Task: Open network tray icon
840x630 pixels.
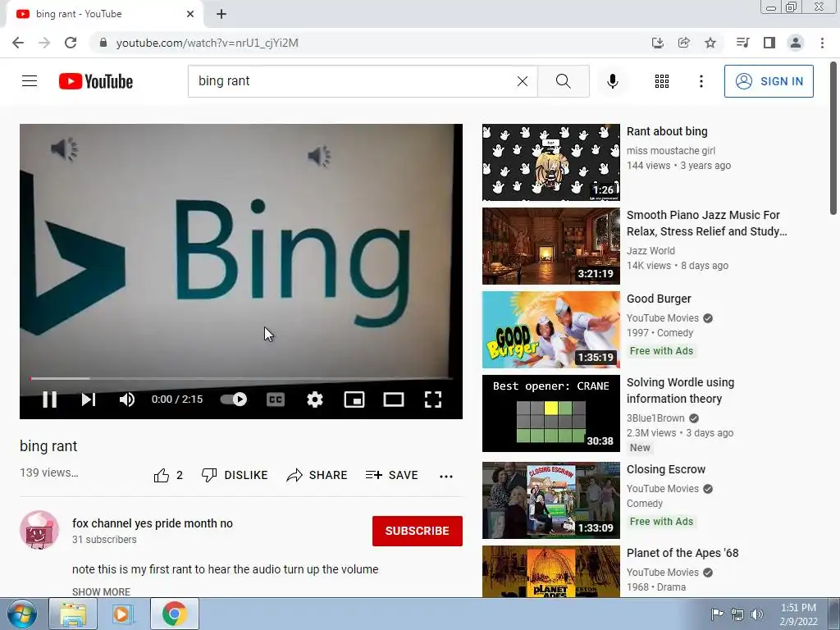Action: [x=737, y=614]
